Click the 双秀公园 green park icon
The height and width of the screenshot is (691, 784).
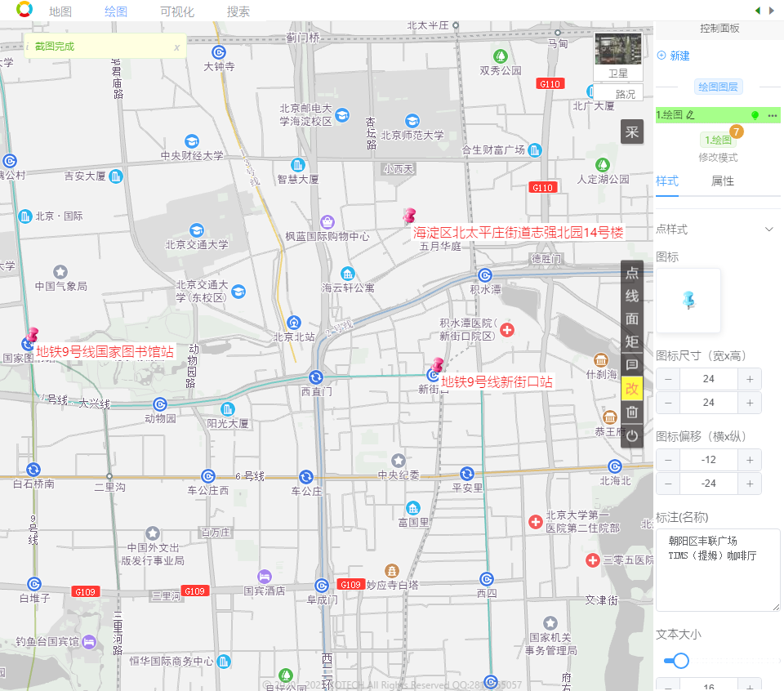tap(501, 56)
